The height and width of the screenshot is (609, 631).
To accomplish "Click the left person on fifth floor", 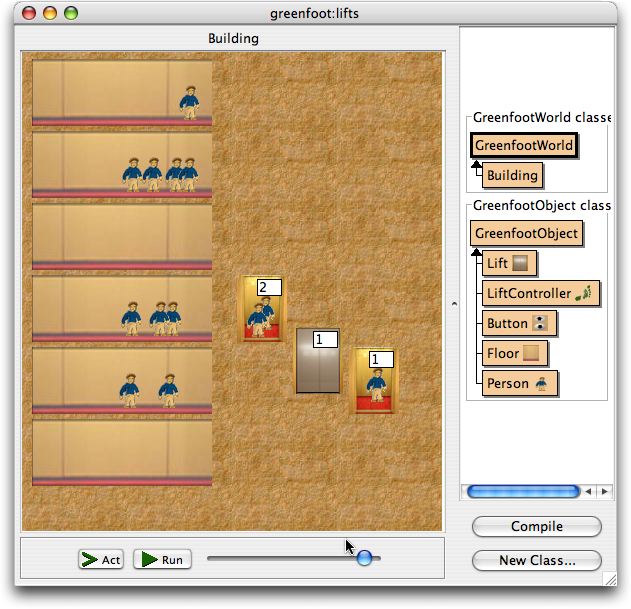I will [x=130, y=390].
